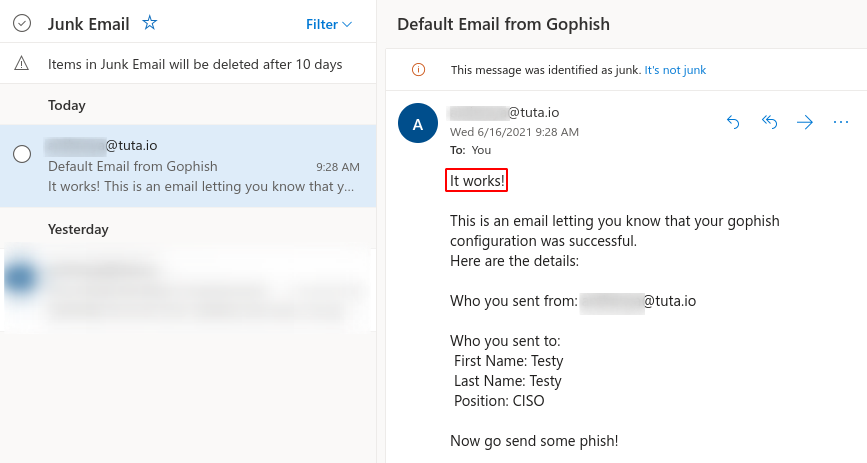This screenshot has height=463, width=867.
Task: Click the Reply arrow icon
Action: click(x=733, y=122)
